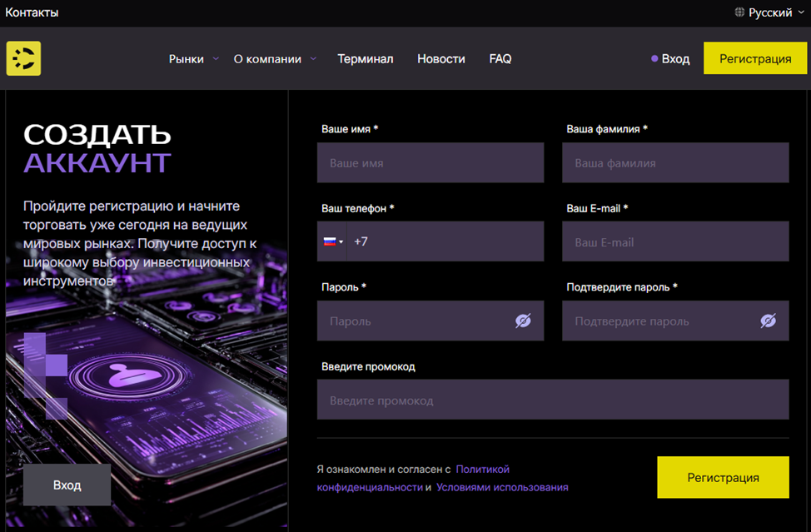
Task: Focus the Ваше имя input field
Action: 430,163
